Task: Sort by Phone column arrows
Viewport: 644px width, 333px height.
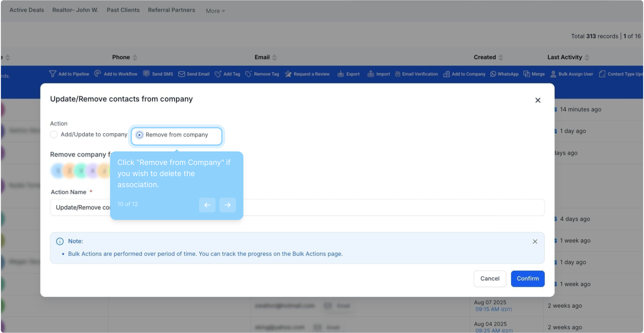Action: [135, 57]
